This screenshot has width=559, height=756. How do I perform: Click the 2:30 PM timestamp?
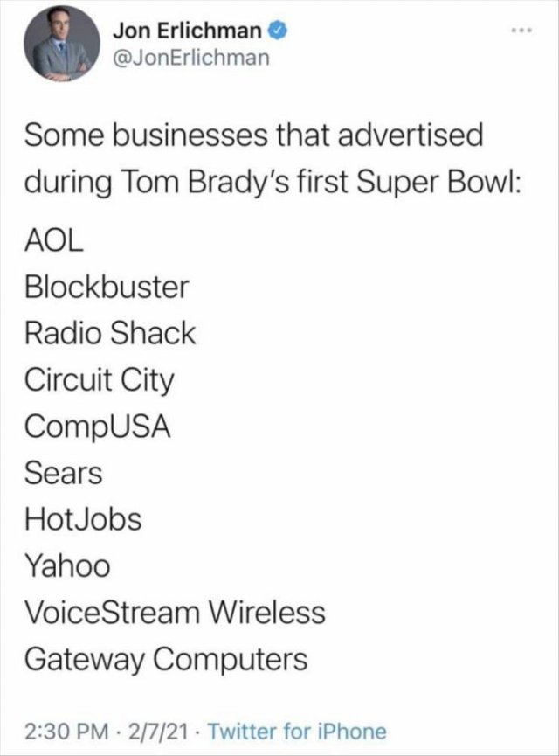[66, 732]
